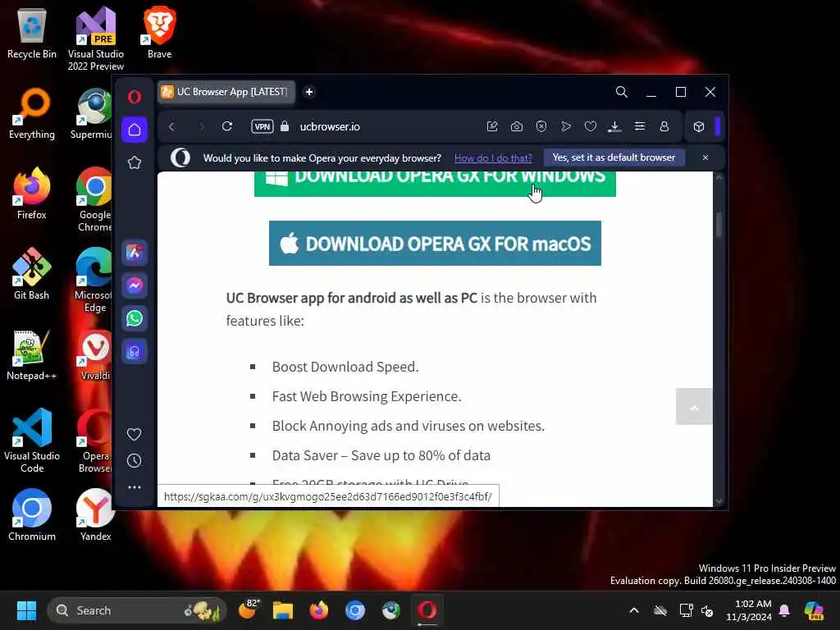Toggle the VPN badge in address bar
Viewport: 840px width, 630px height.
point(262,127)
